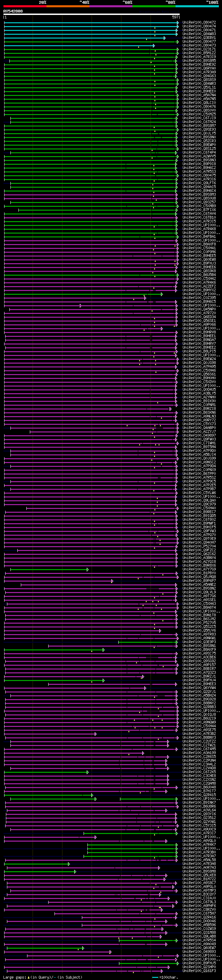Select the UniRef100_C6T4P4 label

pos(199,152)
